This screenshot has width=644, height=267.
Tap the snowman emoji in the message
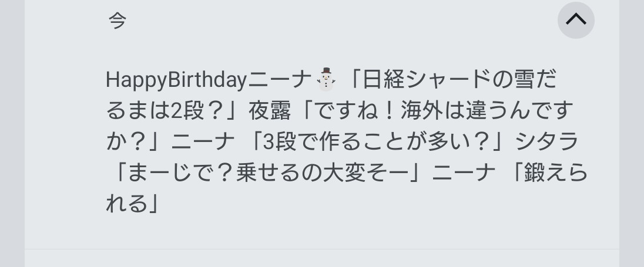326,79
